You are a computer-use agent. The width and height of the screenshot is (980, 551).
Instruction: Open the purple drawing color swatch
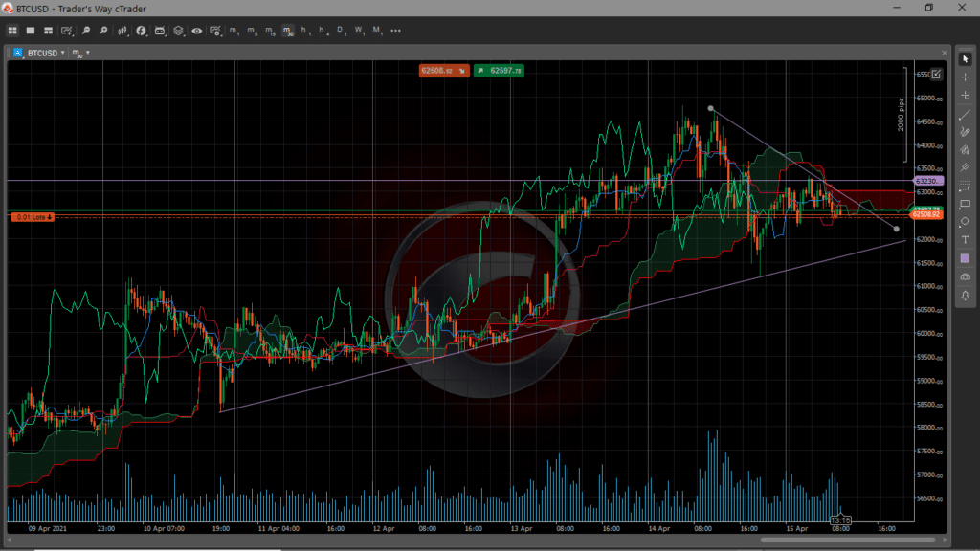point(965,258)
